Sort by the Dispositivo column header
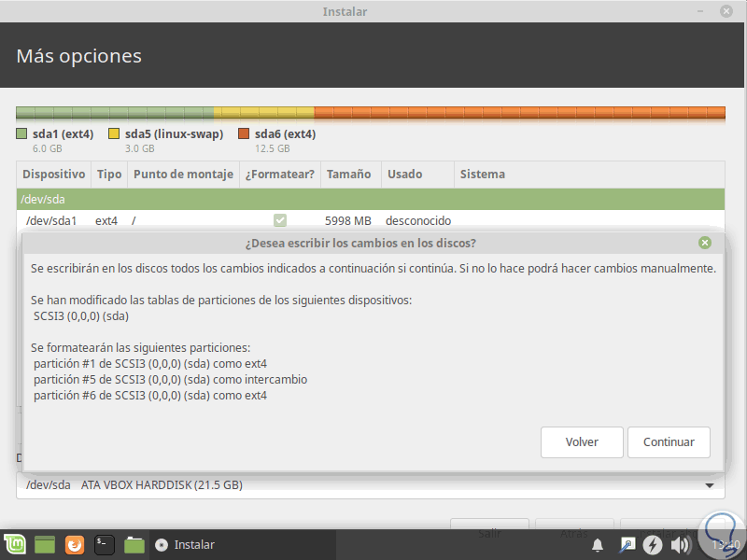Screen dimensions: 747x560 pos(54,175)
